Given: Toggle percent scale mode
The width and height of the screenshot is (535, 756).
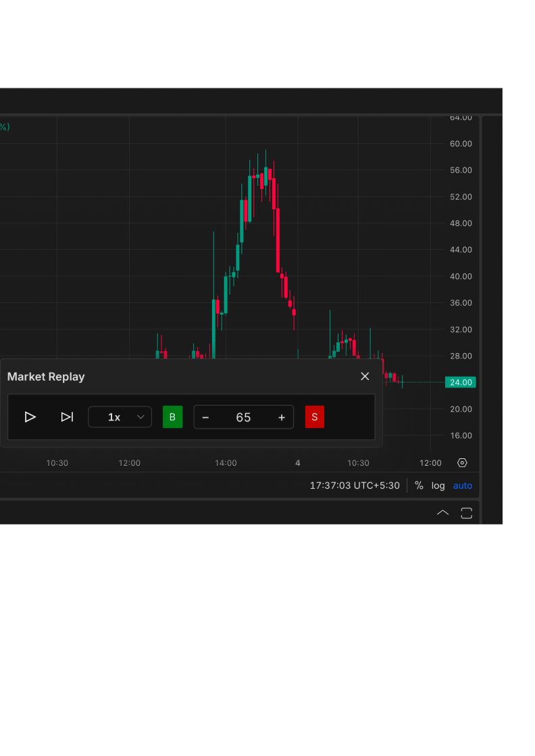Looking at the screenshot, I should point(419,485).
